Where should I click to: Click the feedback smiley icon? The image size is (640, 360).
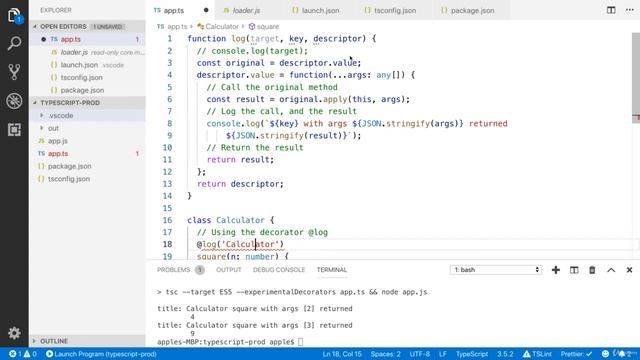tap(605, 353)
